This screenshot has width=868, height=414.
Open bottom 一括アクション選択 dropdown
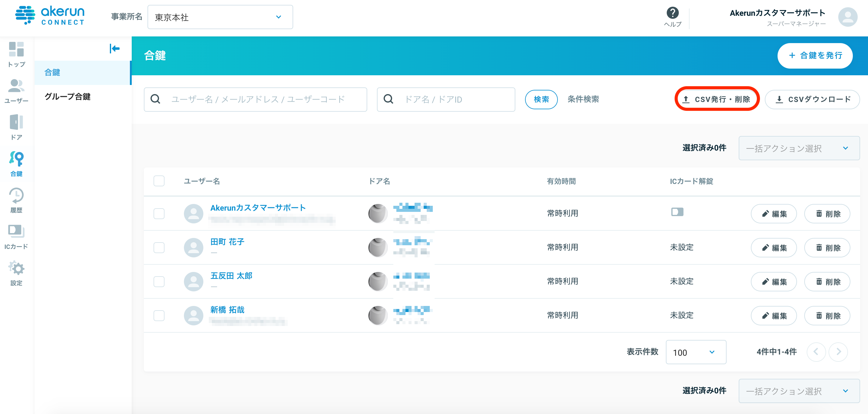point(799,391)
